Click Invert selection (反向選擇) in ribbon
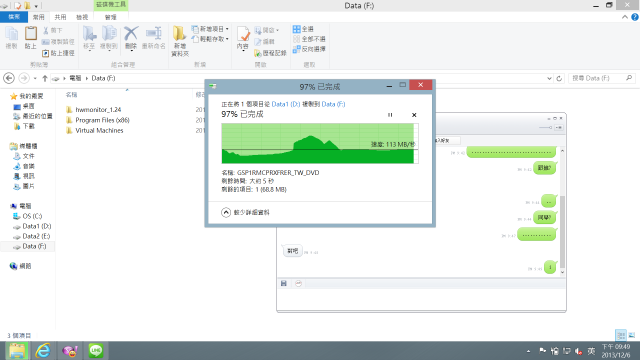The image size is (640, 360). click(x=309, y=49)
